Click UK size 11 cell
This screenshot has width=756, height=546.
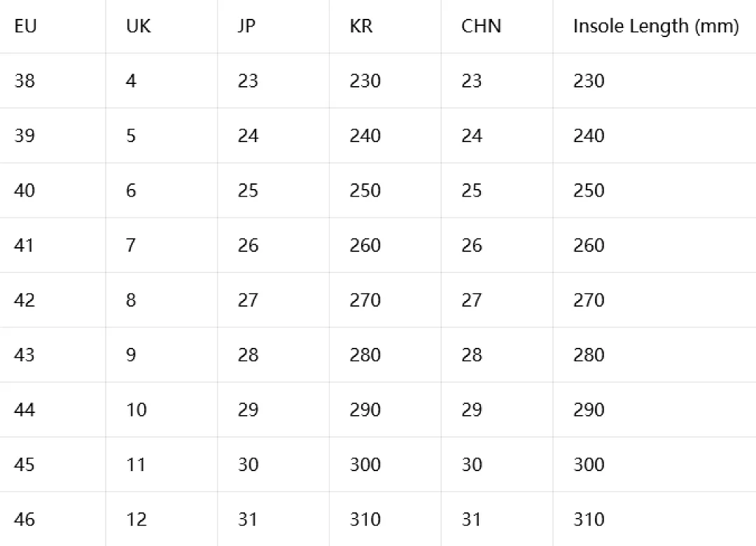coord(136,465)
